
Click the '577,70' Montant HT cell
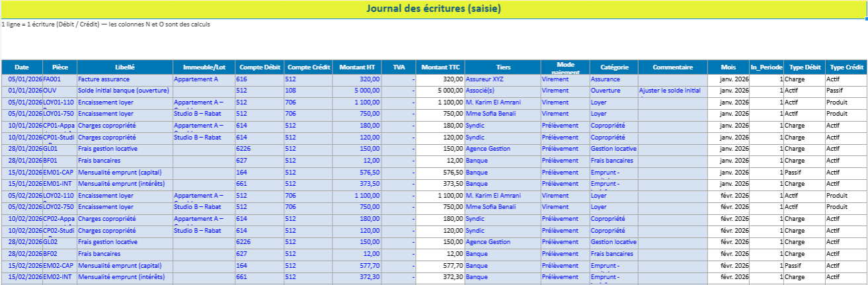[x=357, y=265]
